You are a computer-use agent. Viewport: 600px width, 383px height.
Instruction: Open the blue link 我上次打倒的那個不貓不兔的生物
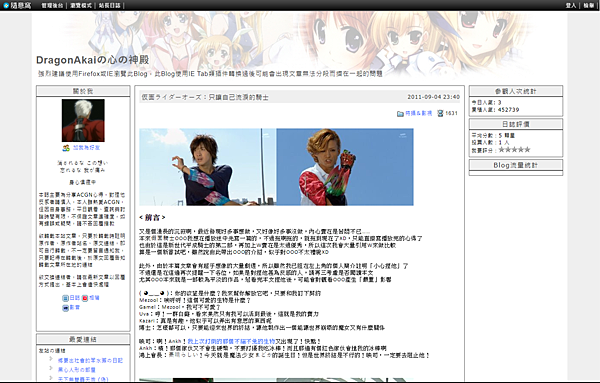[x=231, y=341]
